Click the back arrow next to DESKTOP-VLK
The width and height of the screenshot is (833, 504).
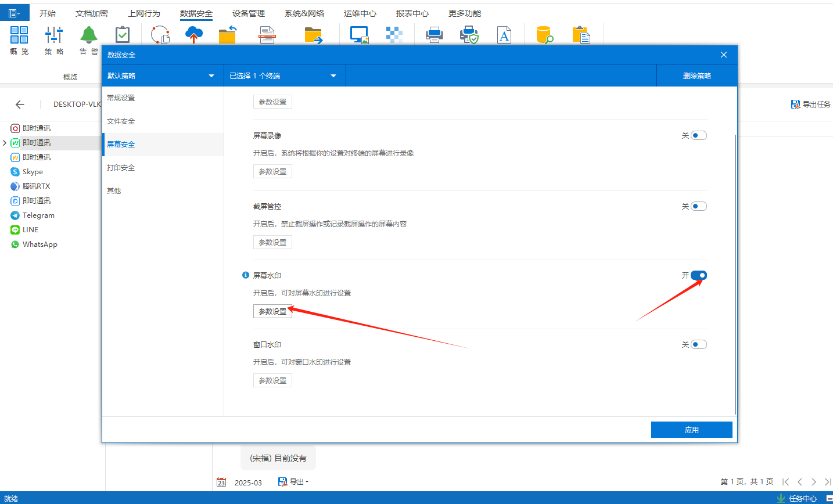[x=20, y=105]
